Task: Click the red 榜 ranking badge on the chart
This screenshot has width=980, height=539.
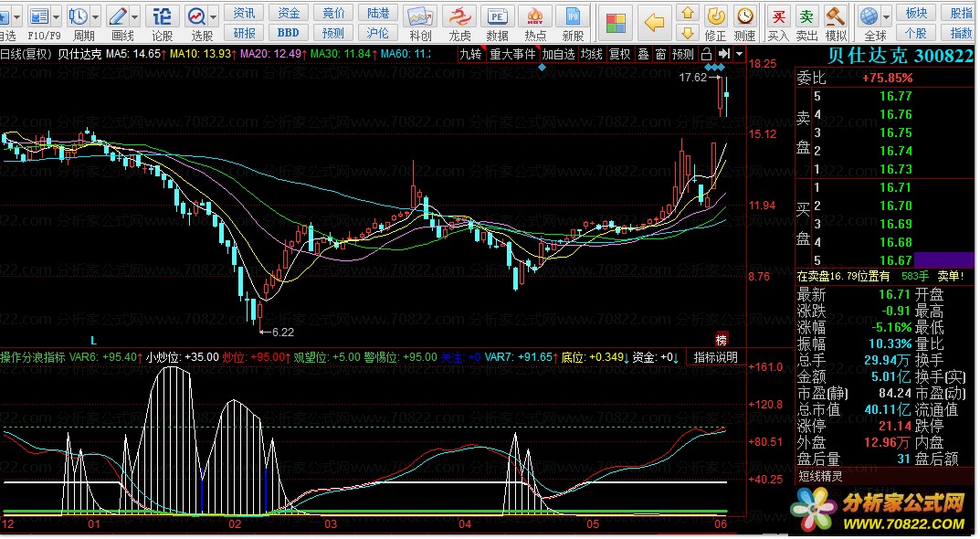Action: point(722,340)
